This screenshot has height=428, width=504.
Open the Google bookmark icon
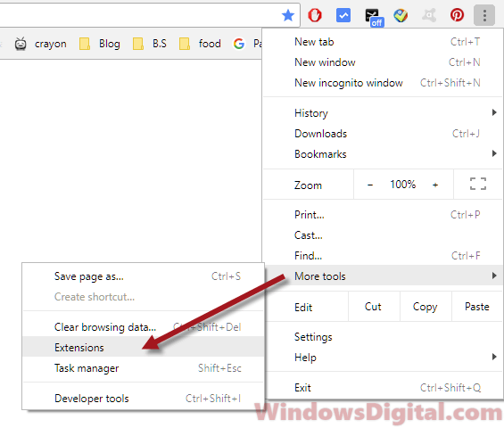click(x=239, y=44)
